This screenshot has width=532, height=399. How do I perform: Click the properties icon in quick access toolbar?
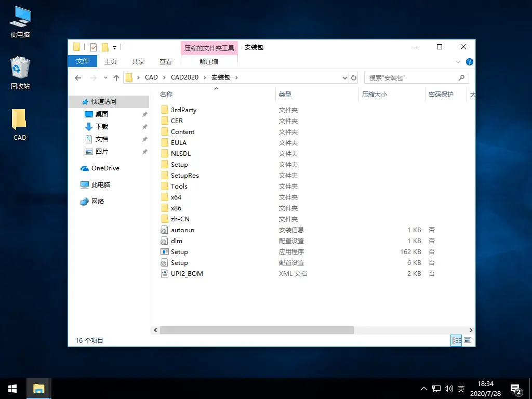94,47
